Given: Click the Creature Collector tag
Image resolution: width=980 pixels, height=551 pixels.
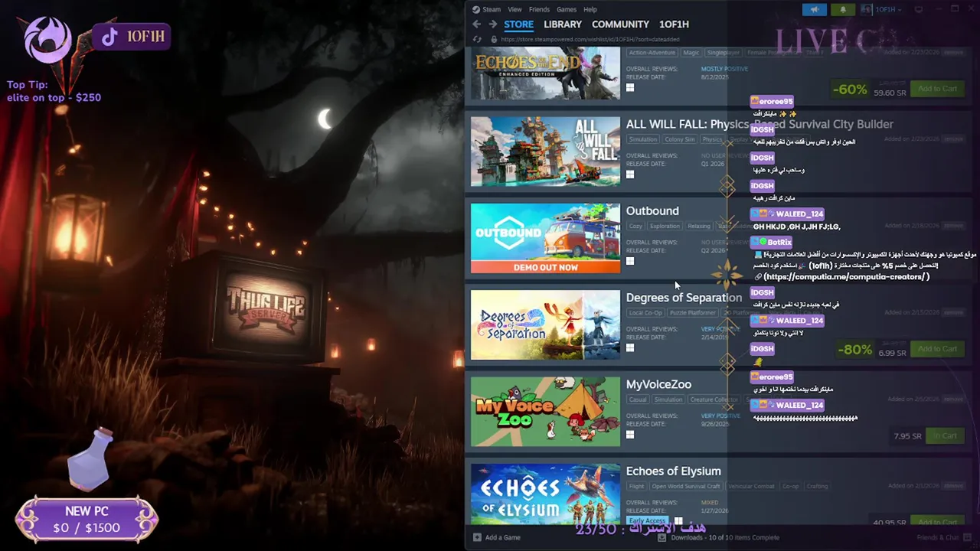Looking at the screenshot, I should [714, 399].
